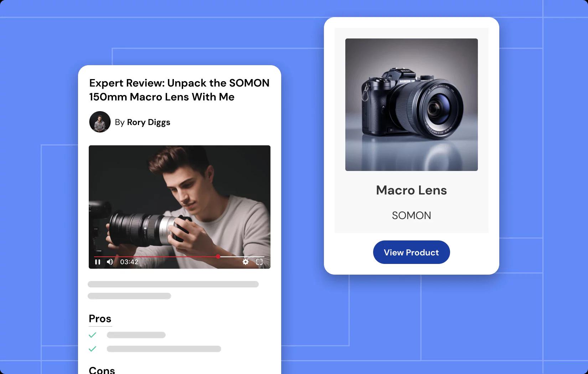The width and height of the screenshot is (588, 374).
Task: Click the second green checkmark under Pros
Action: [x=93, y=349]
